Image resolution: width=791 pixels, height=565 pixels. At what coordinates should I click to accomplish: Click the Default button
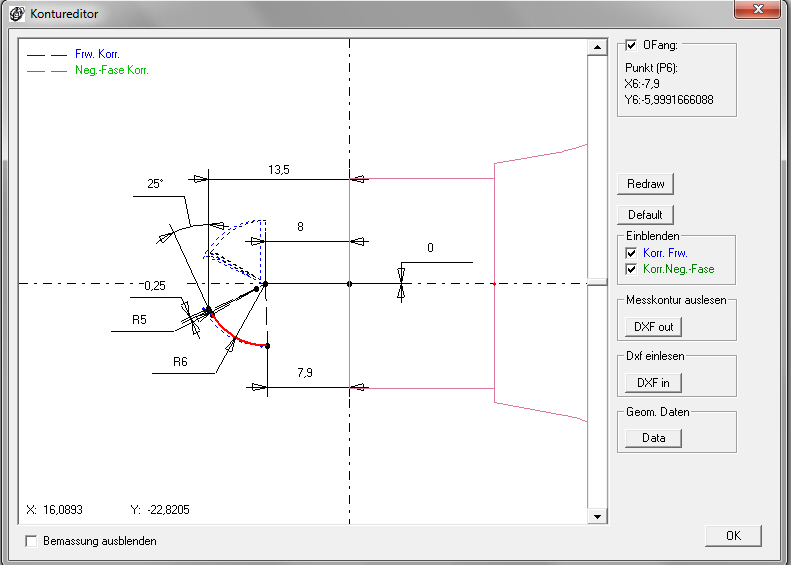(645, 215)
